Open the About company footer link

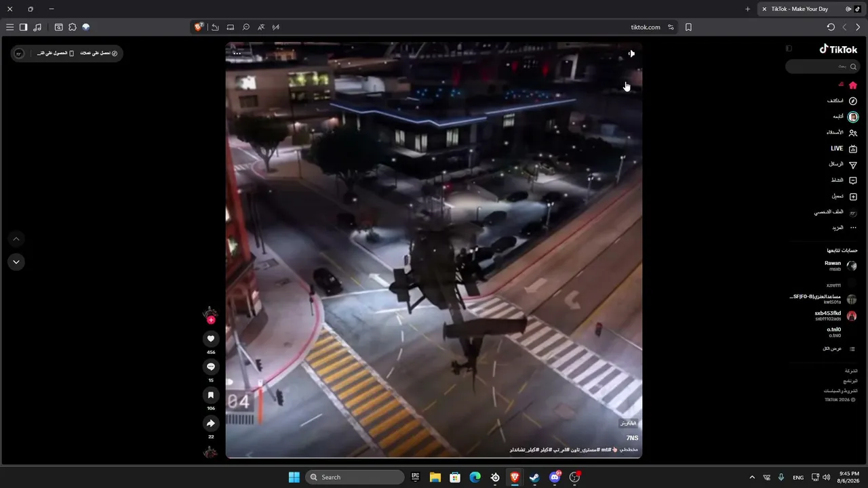coord(851,371)
